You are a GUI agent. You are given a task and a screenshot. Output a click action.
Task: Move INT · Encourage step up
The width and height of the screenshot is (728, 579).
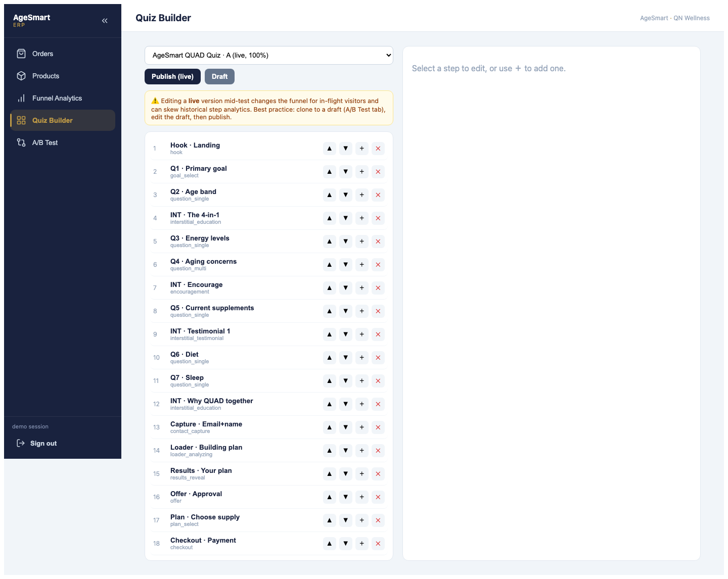(330, 288)
